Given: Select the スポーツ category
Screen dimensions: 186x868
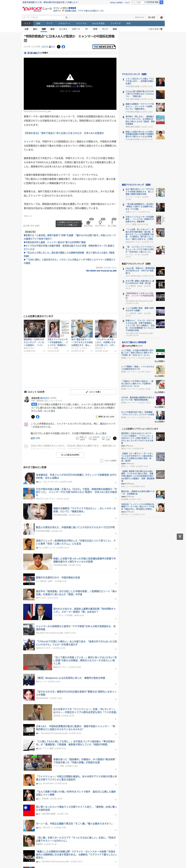Looking at the screenshot, I should tap(76, 29).
